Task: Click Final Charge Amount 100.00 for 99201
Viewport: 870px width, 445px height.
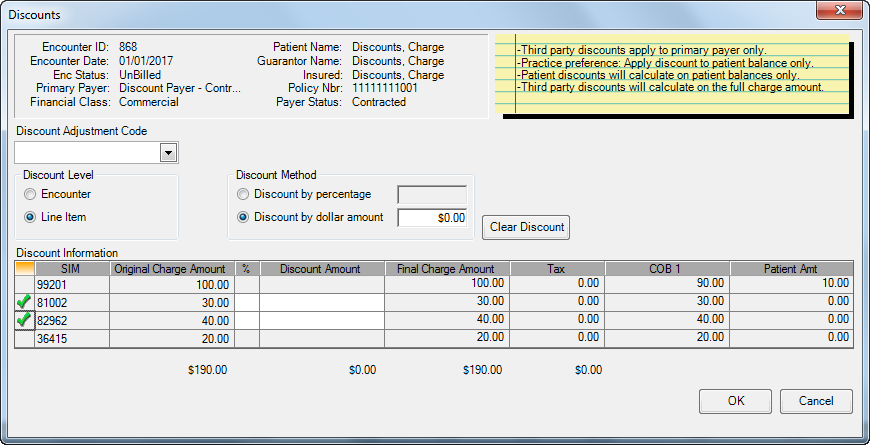Action: [x=447, y=284]
